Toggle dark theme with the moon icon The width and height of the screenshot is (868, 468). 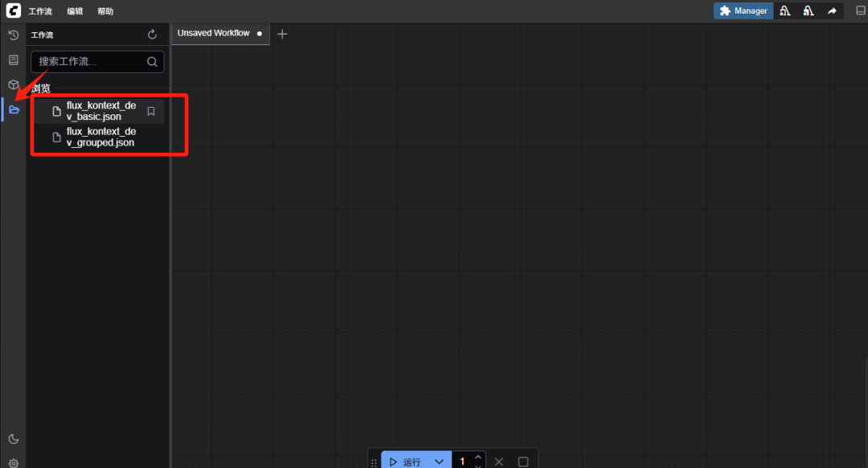click(x=14, y=439)
